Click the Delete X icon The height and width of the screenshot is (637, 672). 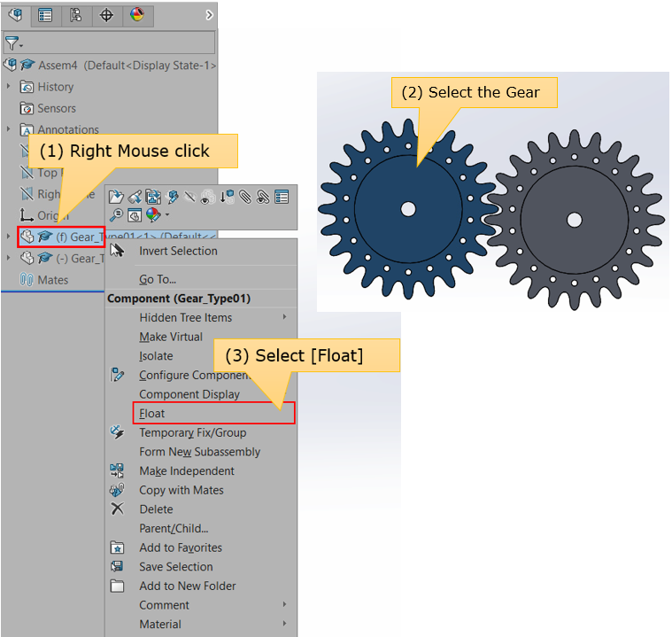[117, 509]
